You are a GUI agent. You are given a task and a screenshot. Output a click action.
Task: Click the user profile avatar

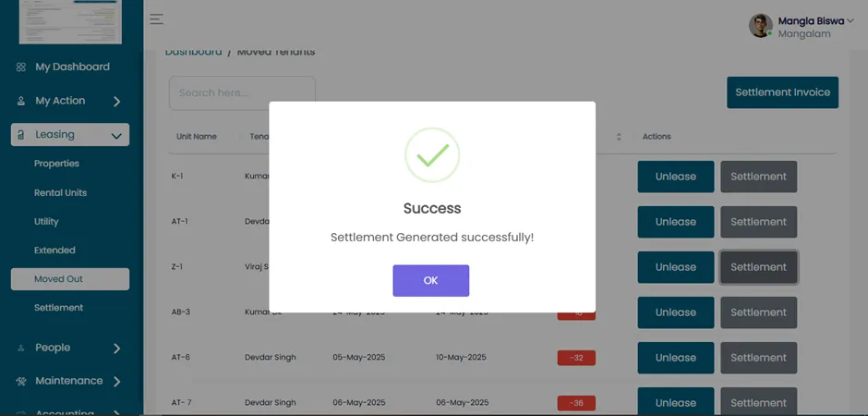coord(761,26)
